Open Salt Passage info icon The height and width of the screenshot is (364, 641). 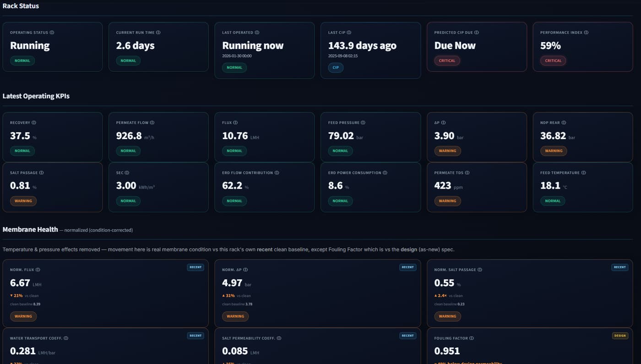click(41, 173)
